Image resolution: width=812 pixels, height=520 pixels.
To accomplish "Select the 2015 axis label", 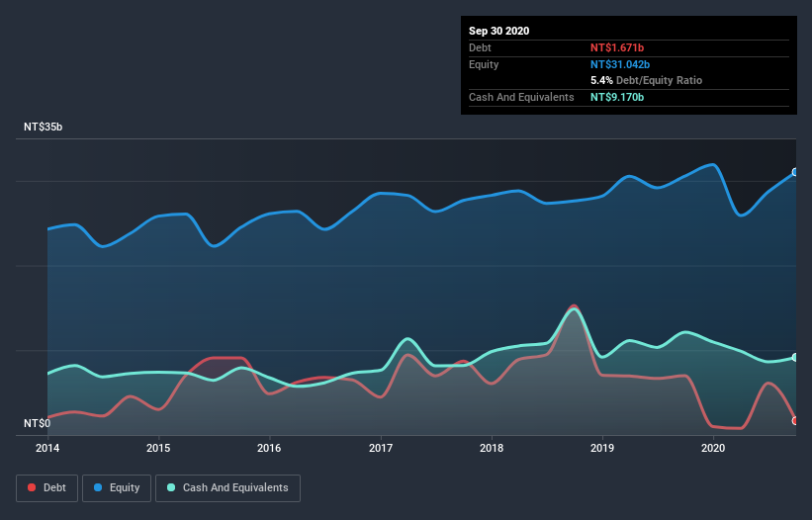I will point(158,448).
